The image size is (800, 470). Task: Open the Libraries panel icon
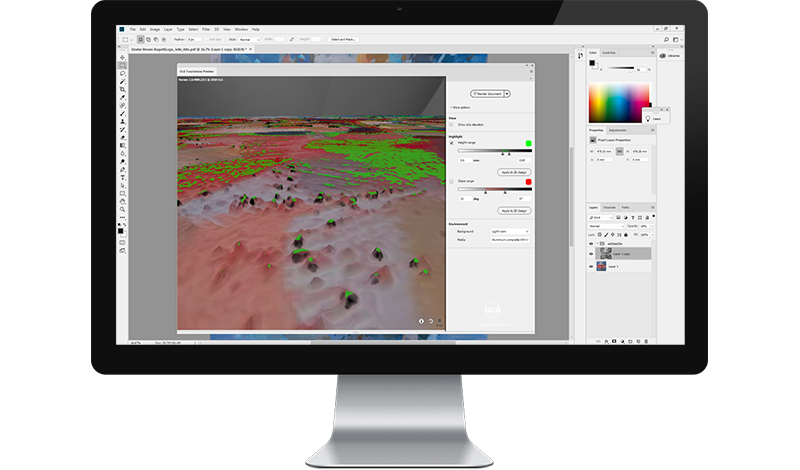(663, 56)
